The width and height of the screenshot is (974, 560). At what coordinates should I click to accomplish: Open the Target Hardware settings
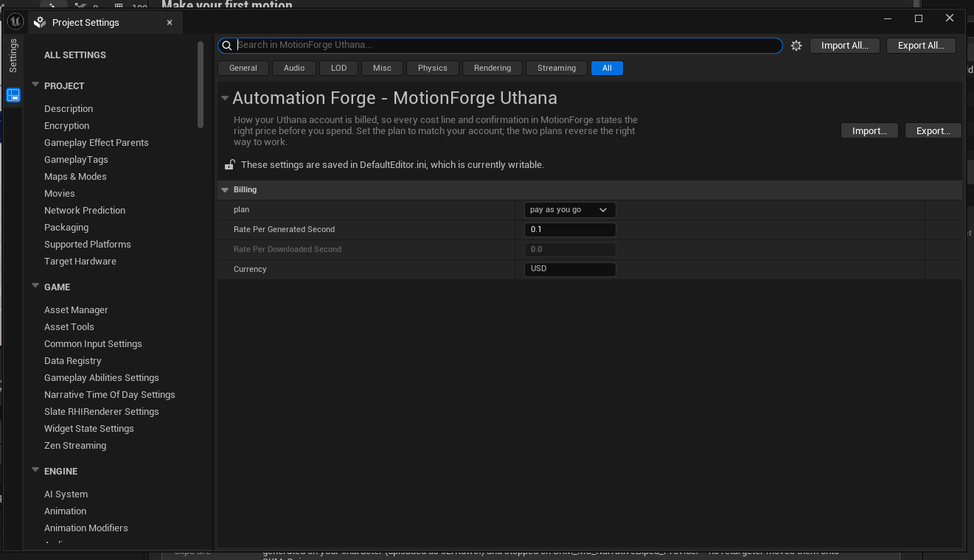(80, 262)
